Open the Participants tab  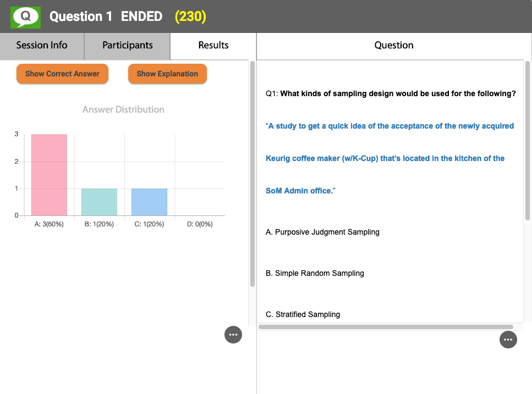(127, 46)
